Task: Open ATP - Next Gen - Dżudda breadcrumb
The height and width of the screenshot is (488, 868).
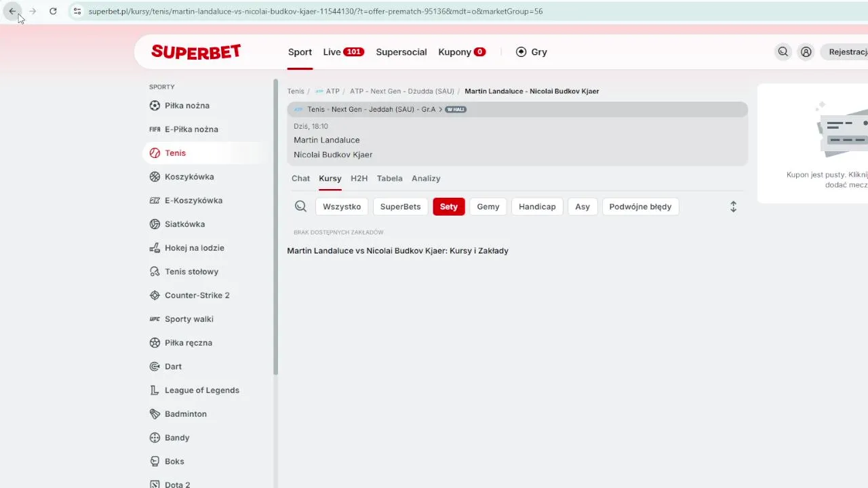Action: click(402, 91)
